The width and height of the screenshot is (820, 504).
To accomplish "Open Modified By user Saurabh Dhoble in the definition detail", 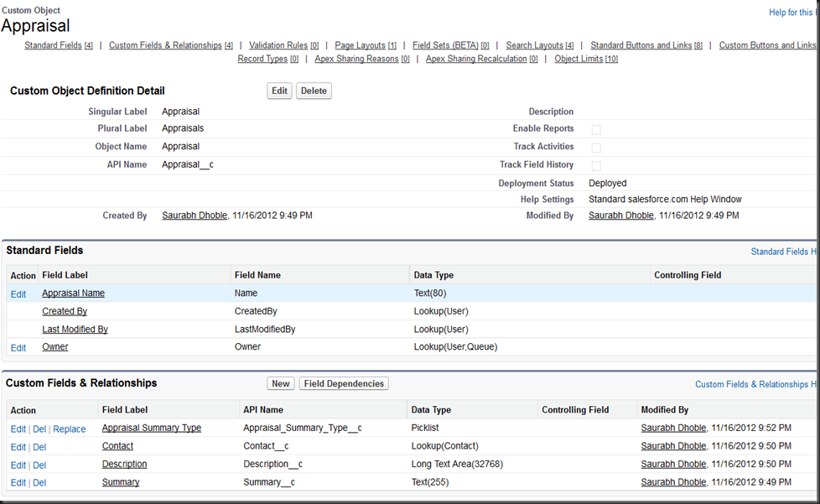I will click(x=621, y=216).
